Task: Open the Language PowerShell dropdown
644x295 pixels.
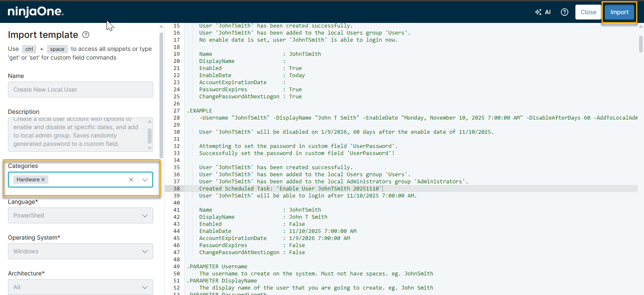Action: pos(80,215)
